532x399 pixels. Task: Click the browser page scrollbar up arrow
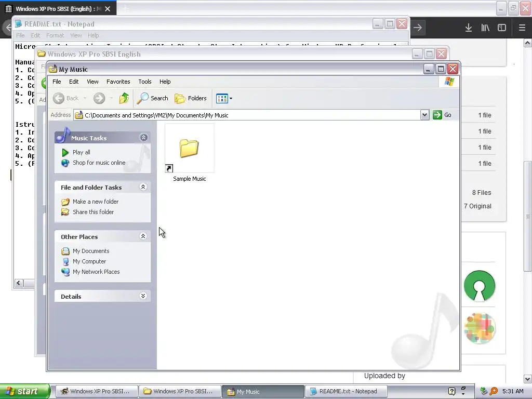(x=528, y=43)
